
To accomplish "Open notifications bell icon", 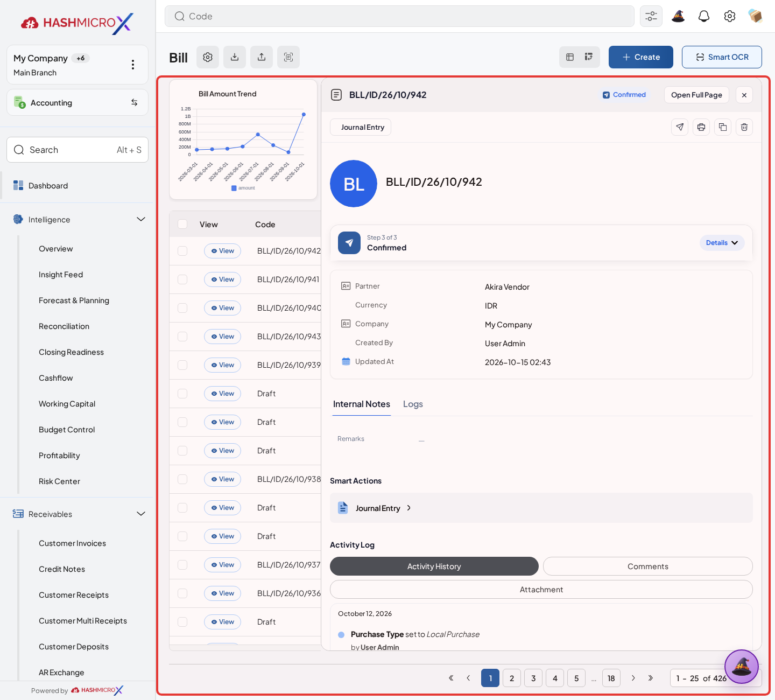I will click(x=704, y=16).
